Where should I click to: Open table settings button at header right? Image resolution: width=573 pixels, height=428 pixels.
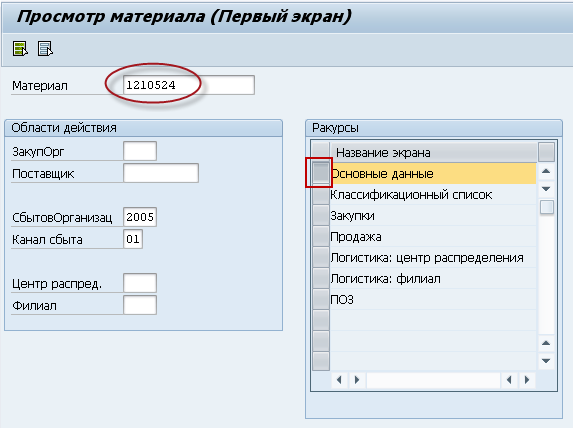546,152
